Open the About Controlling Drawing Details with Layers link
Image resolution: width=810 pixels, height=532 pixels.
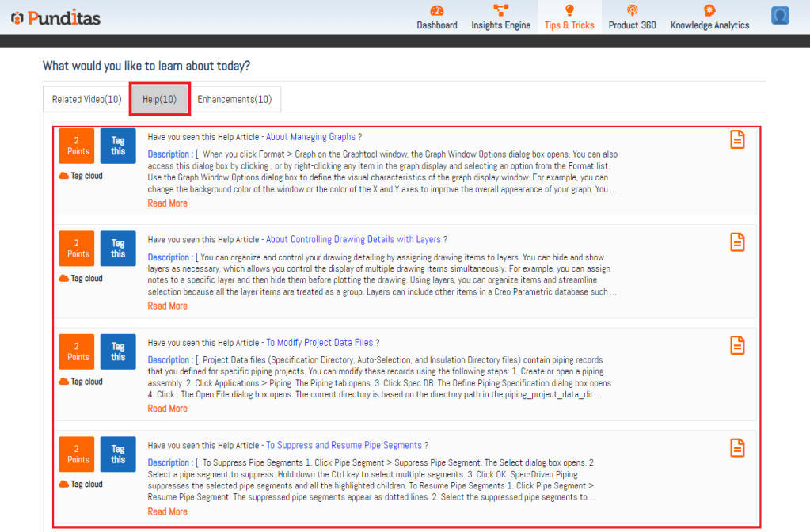coord(353,240)
